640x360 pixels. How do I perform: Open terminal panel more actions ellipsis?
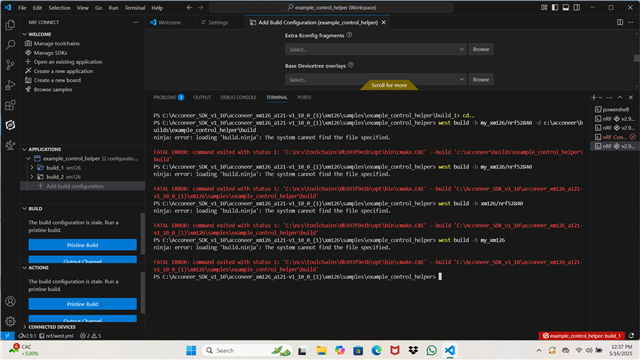pyautogui.click(x=609, y=97)
